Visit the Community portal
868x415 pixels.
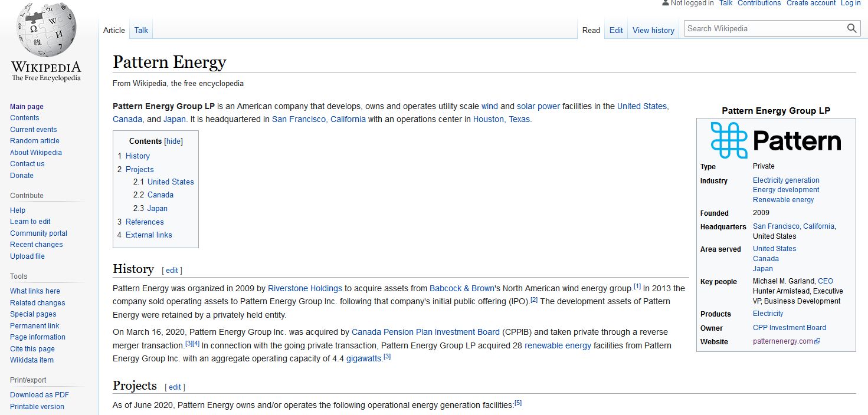38,233
